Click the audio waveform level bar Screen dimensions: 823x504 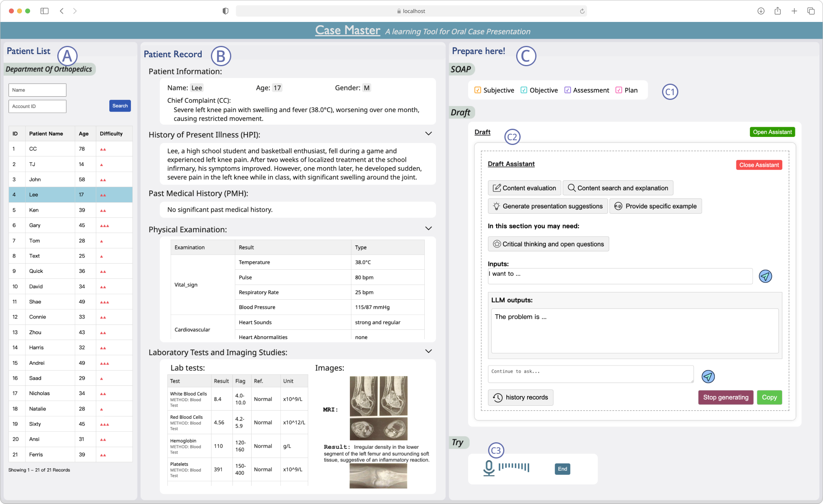pos(514,467)
